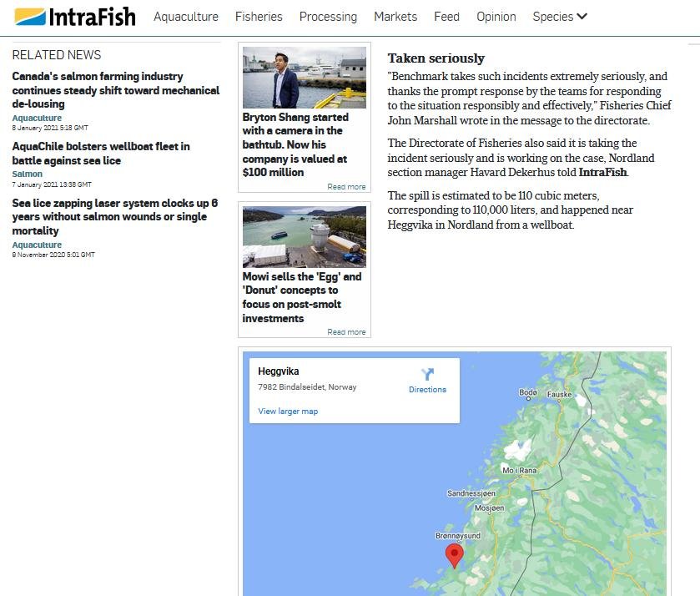700x596 pixels.
Task: Click the Mowi Egg and Donut article thumbnail
Action: 304,236
